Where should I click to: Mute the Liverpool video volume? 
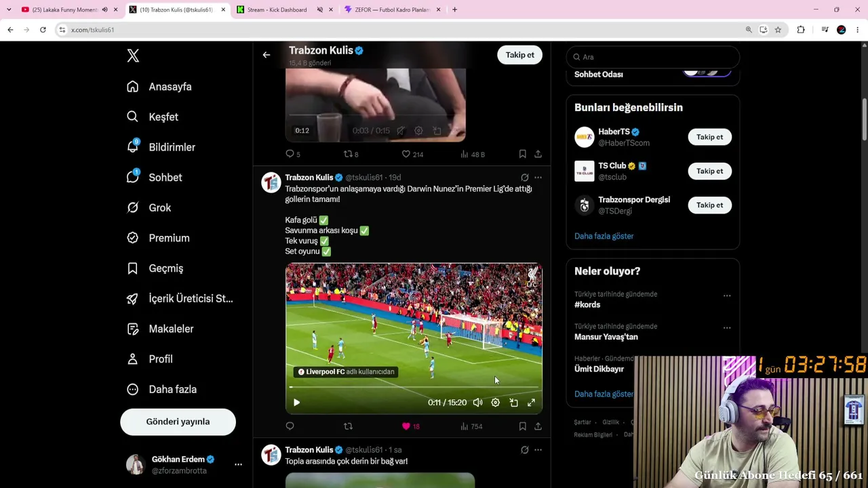477,403
